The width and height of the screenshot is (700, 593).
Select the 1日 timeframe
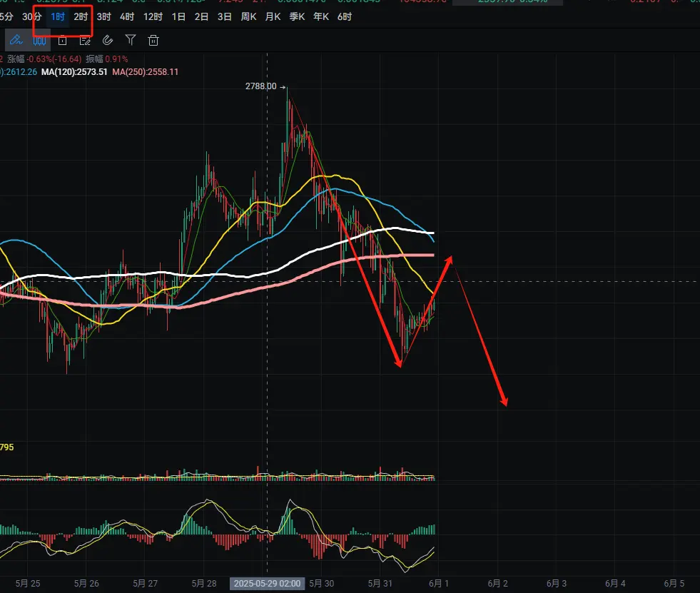point(178,17)
